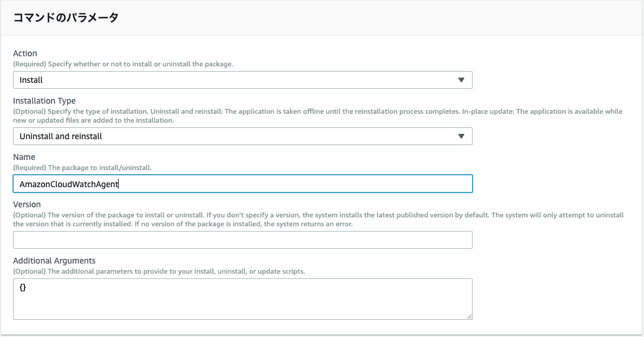Image resolution: width=644 pixels, height=337 pixels.
Task: Click the コマンドのパラメータ section header
Action: [66, 18]
